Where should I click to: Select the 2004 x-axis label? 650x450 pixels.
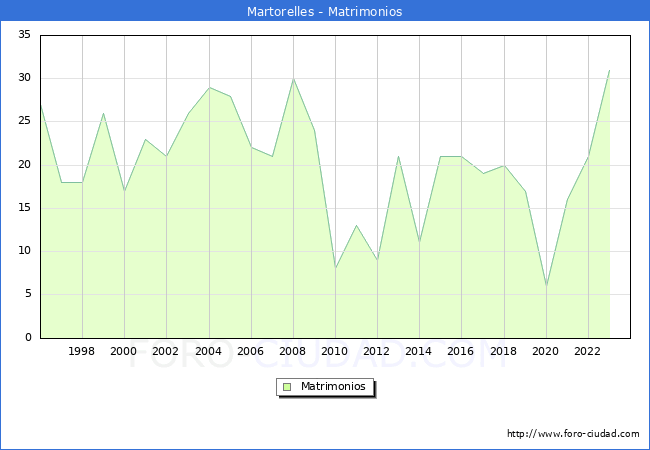coord(208,352)
